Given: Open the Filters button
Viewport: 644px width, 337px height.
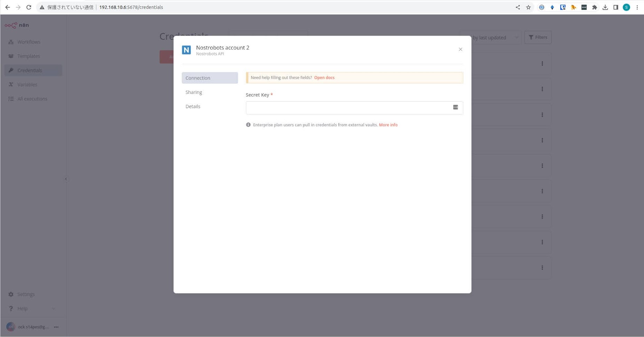Looking at the screenshot, I should tap(538, 37).
